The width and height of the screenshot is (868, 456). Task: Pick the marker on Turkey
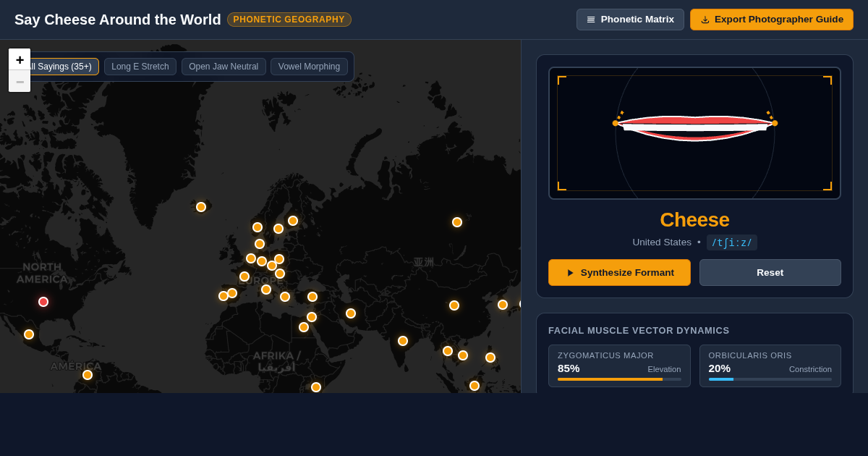point(312,297)
